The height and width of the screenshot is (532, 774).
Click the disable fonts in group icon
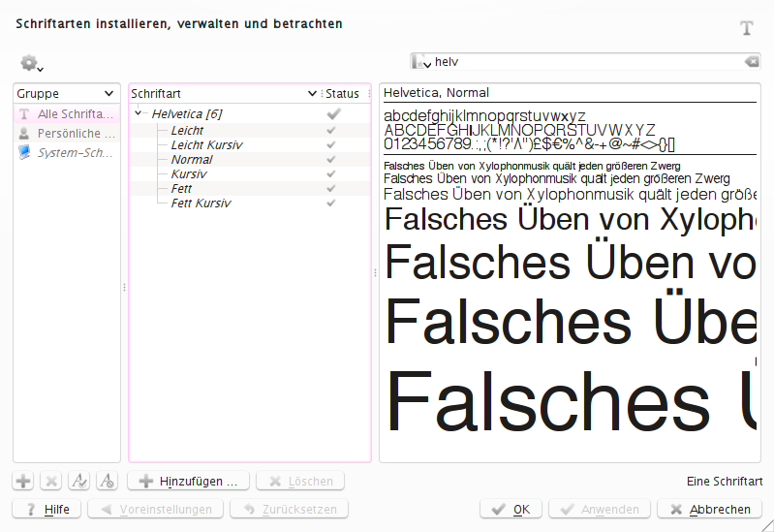(108, 481)
